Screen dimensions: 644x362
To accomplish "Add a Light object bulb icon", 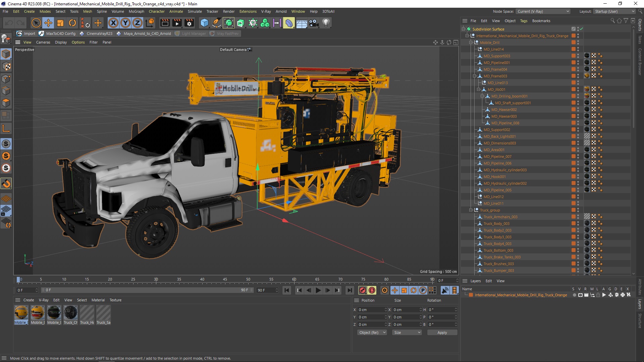I will (326, 23).
